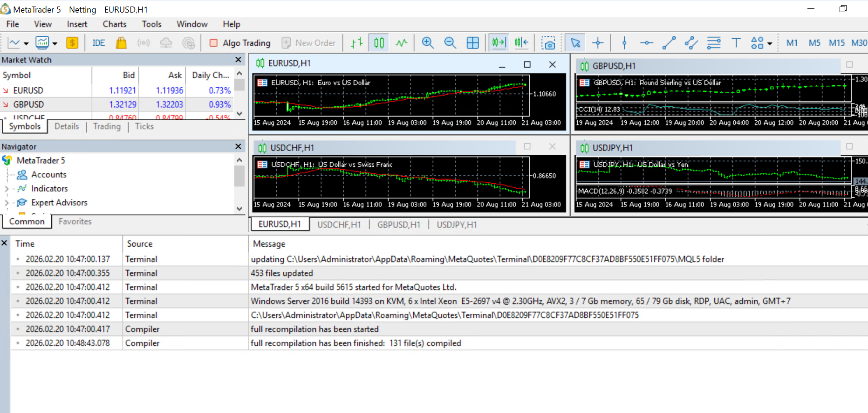Open the shapes objects dropdown arrow
Viewport: 868px width, 413px height.
tap(770, 43)
